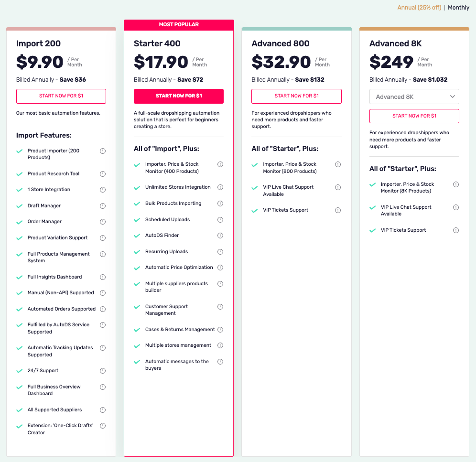476x462 pixels.
Task: Open info tooltip for Automatic Price Optimization
Action: (x=220, y=267)
